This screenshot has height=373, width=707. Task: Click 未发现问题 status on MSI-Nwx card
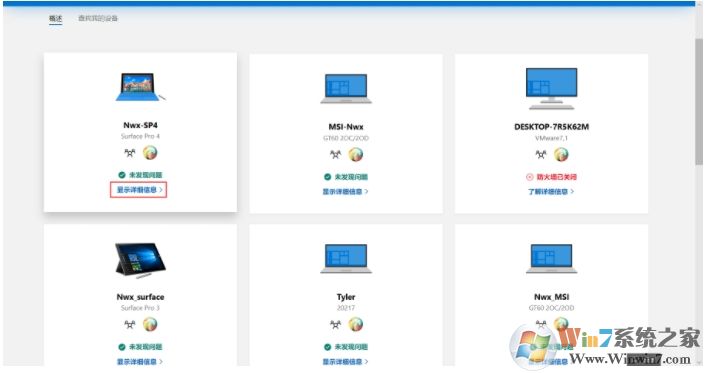pos(351,177)
